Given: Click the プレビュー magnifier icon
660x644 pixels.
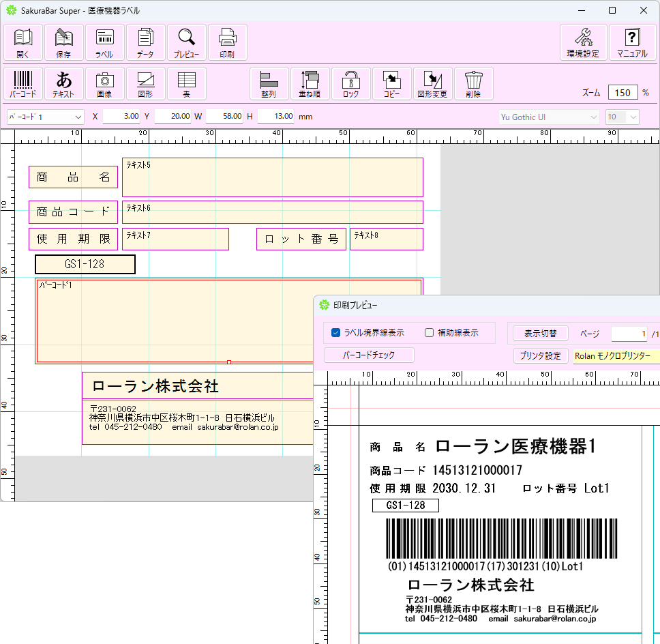Looking at the screenshot, I should tap(186, 42).
